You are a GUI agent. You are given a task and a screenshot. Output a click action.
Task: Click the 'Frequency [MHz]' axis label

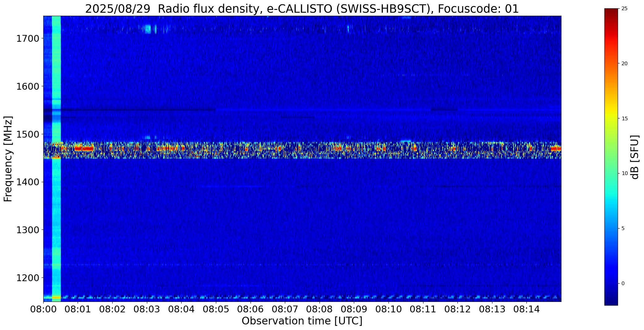(8, 159)
